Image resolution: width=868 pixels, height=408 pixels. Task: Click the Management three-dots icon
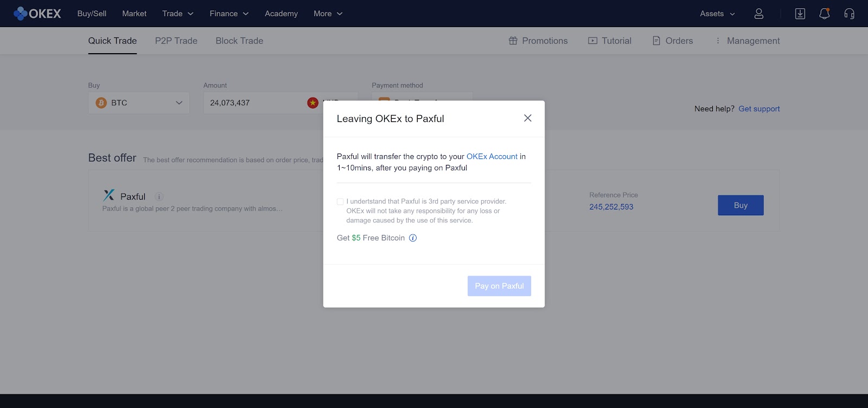point(718,41)
